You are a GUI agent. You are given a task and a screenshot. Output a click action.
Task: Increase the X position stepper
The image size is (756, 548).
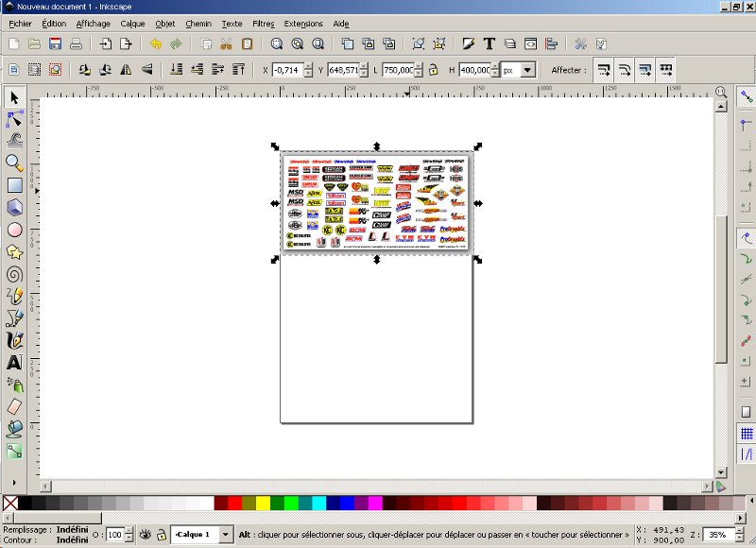click(309, 66)
